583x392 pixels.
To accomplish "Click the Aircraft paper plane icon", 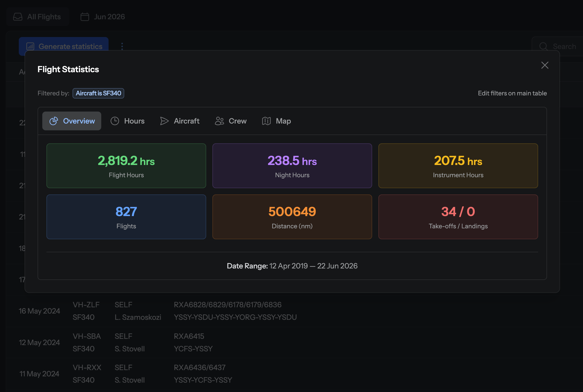I will tap(164, 121).
